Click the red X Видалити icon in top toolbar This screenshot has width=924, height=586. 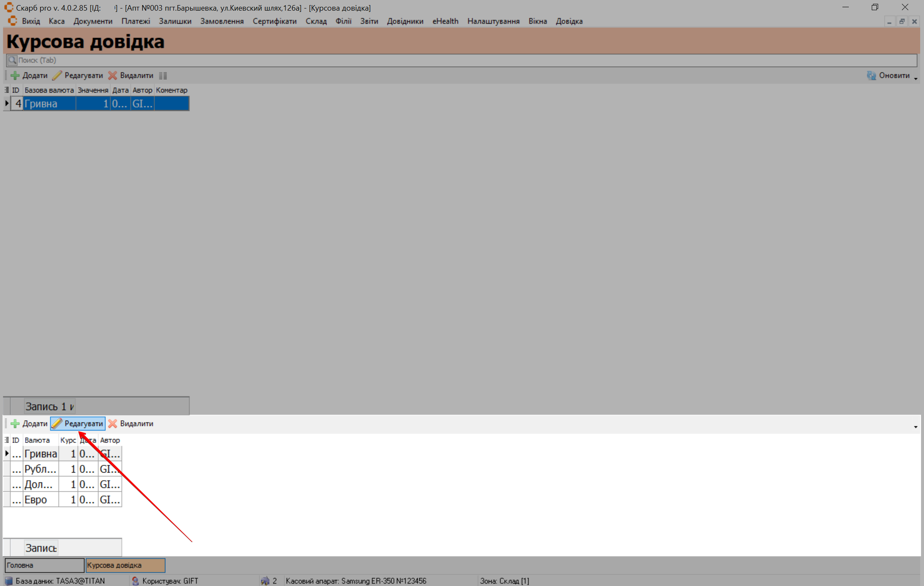113,76
